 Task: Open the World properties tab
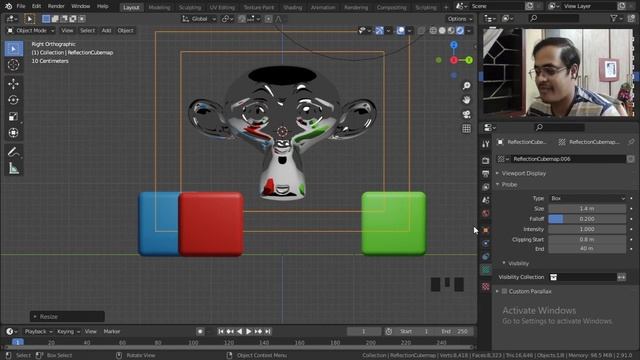click(x=485, y=213)
